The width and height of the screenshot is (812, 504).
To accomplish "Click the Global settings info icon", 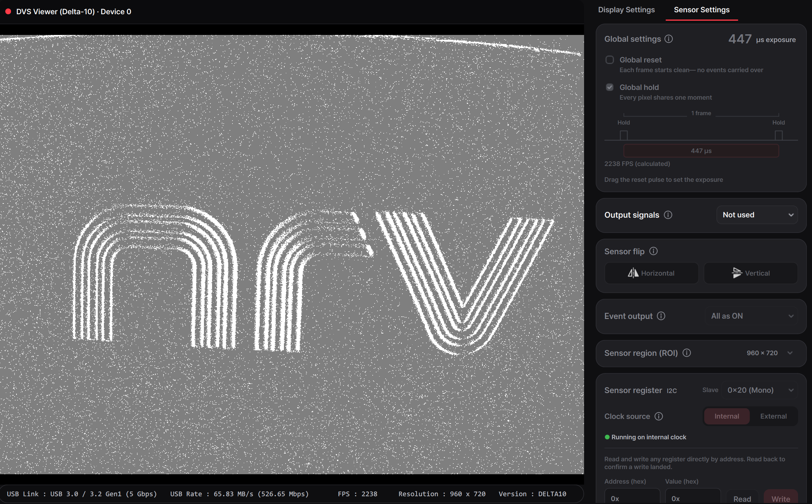I will [669, 39].
